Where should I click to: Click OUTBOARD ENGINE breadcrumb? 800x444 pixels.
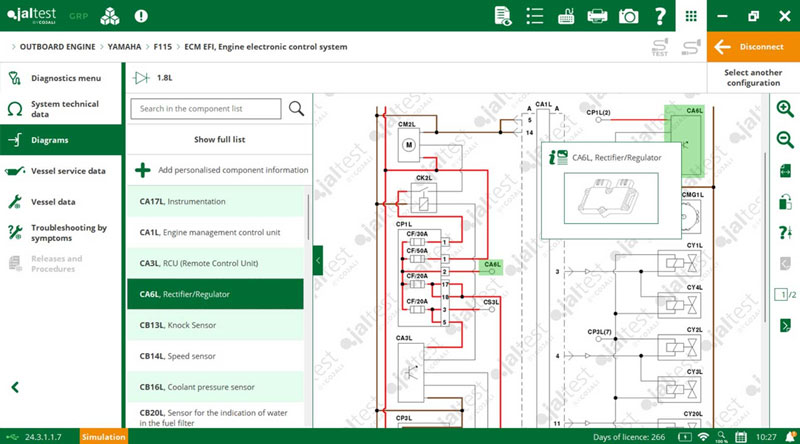coord(57,46)
